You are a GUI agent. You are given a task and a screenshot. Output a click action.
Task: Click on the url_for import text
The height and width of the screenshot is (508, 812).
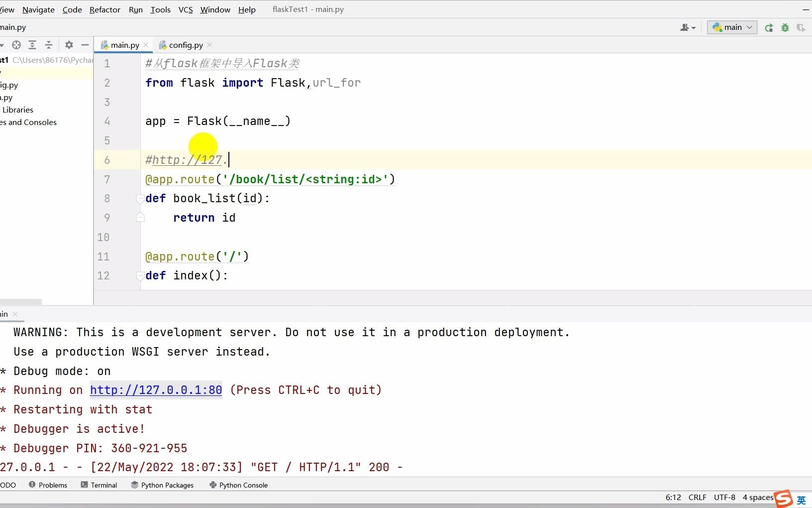[x=337, y=83]
